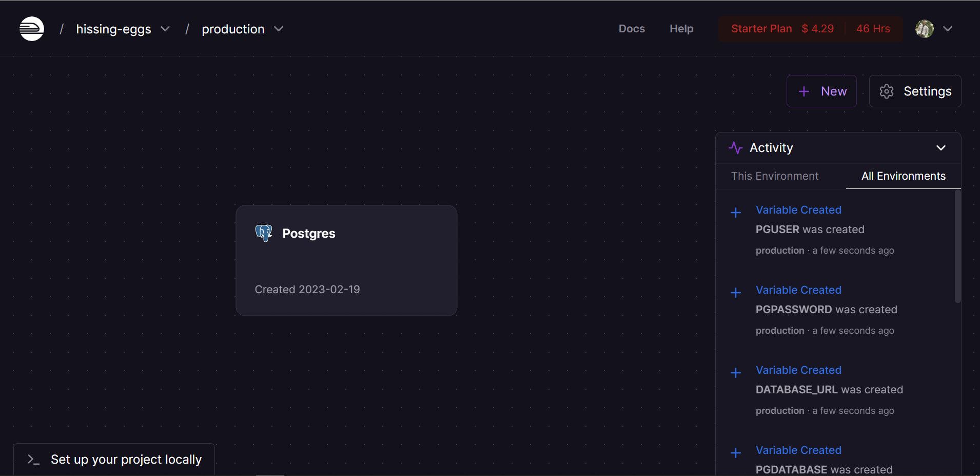Click the gear icon on the Settings button
Viewport: 980px width, 476px height.
(x=887, y=91)
